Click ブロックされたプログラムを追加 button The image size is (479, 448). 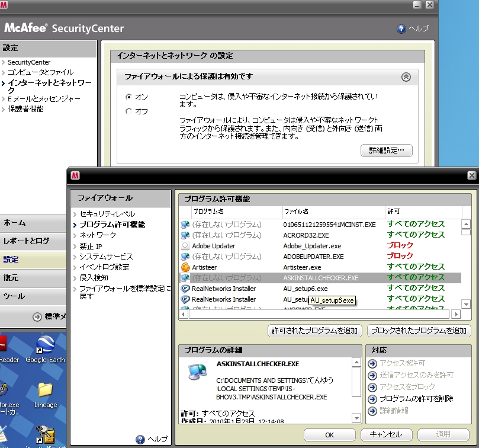tap(419, 331)
